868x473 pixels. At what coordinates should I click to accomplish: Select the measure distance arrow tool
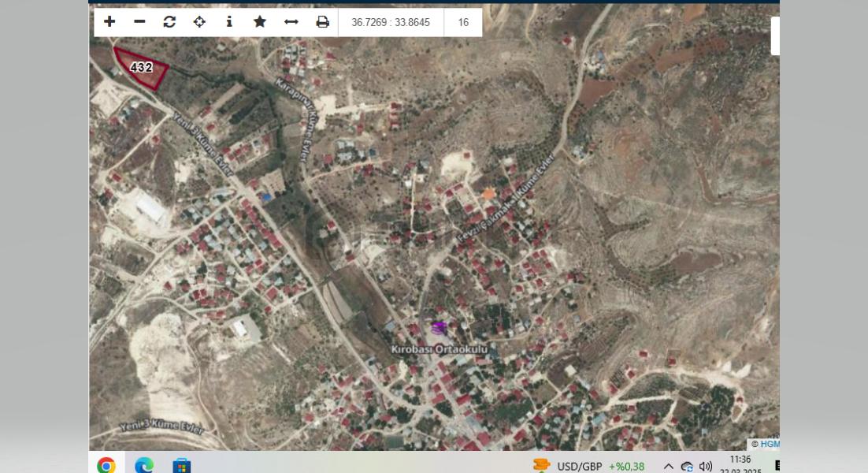pyautogui.click(x=291, y=21)
